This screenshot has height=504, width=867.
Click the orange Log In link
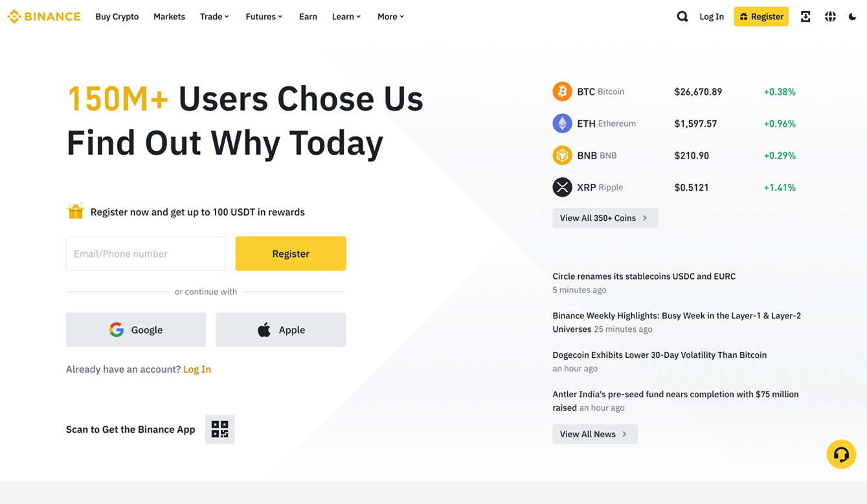click(197, 369)
